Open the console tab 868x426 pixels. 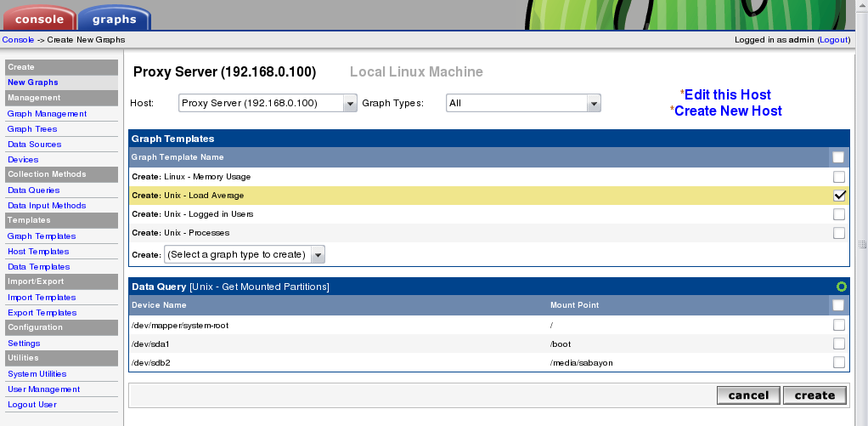[x=39, y=18]
